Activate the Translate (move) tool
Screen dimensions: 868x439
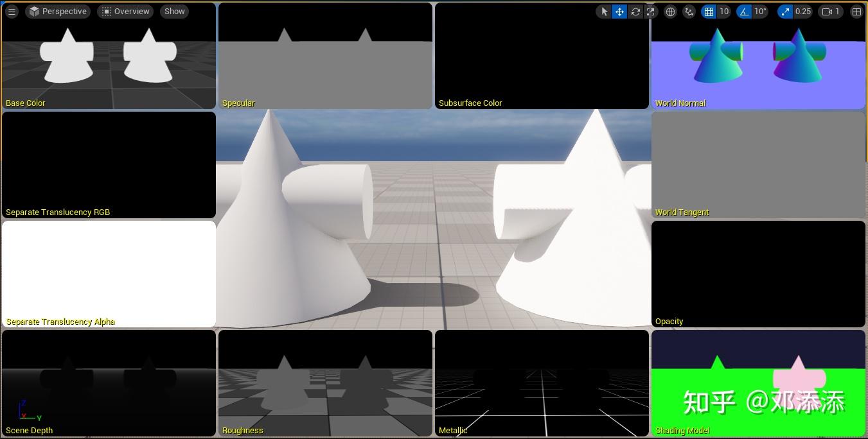point(619,11)
